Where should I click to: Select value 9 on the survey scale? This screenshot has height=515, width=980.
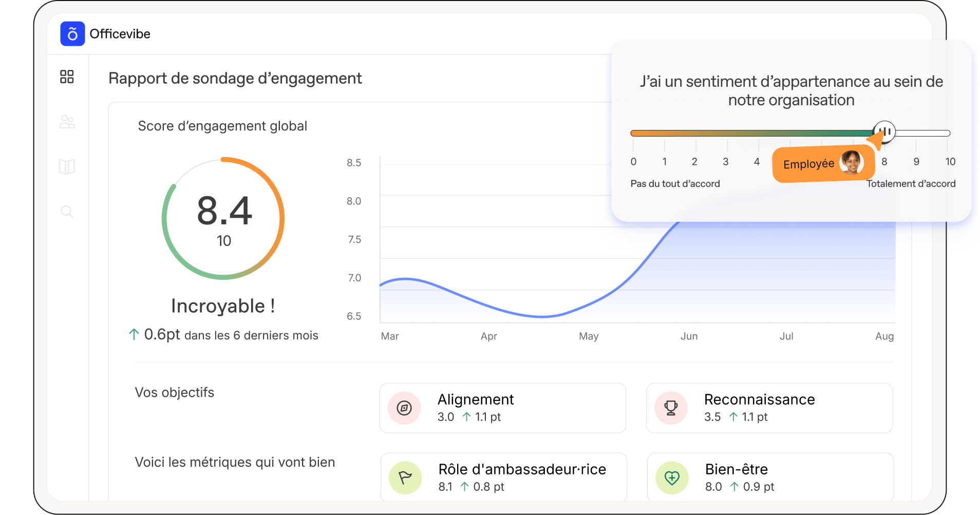[x=916, y=162]
